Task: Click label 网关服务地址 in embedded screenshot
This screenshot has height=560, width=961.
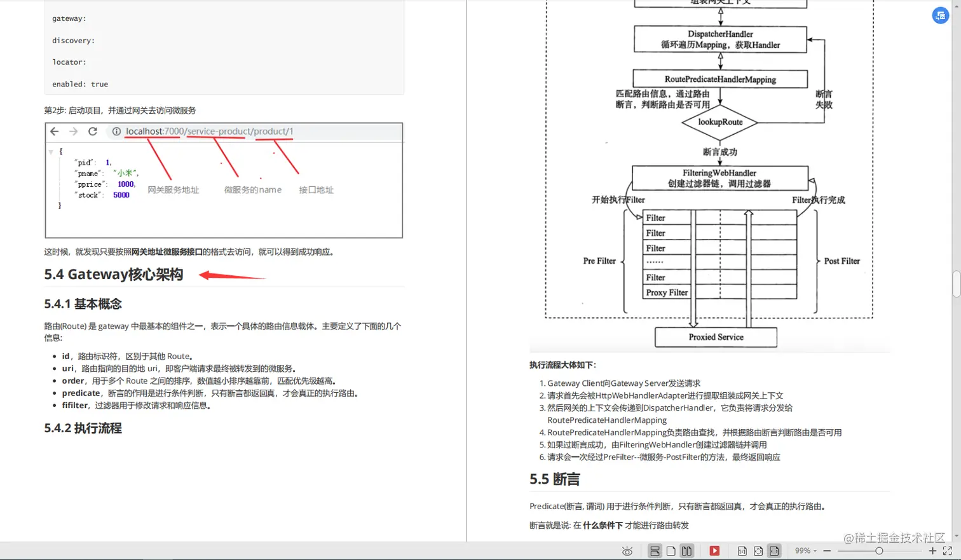Action: (x=174, y=190)
